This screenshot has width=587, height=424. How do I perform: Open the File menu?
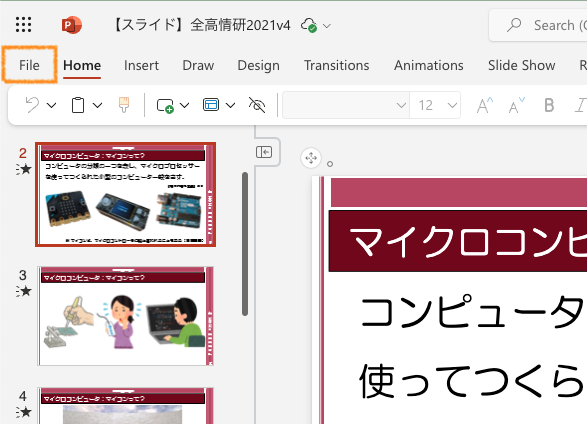pos(29,65)
